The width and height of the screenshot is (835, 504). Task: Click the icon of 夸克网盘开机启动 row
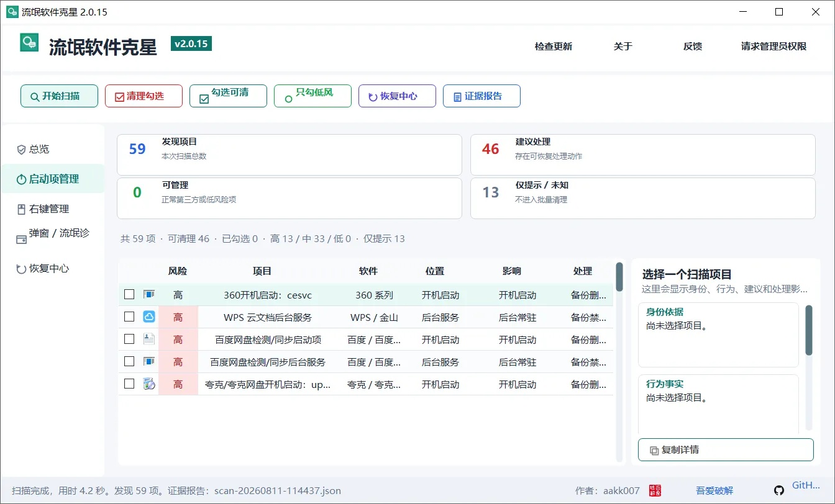[x=149, y=384]
